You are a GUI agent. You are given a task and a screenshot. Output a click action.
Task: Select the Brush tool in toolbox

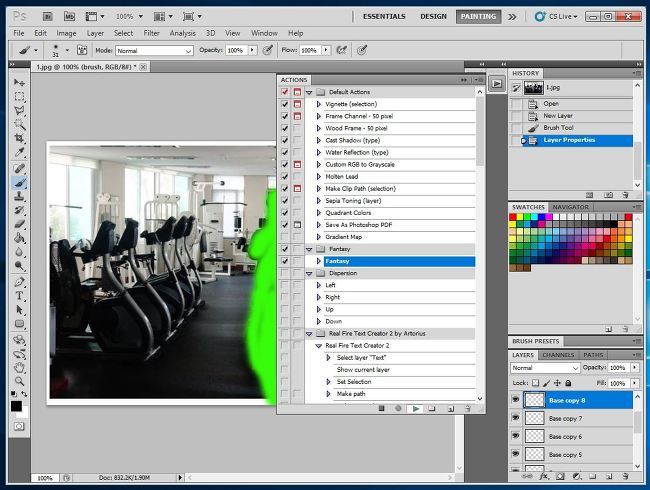pos(19,182)
